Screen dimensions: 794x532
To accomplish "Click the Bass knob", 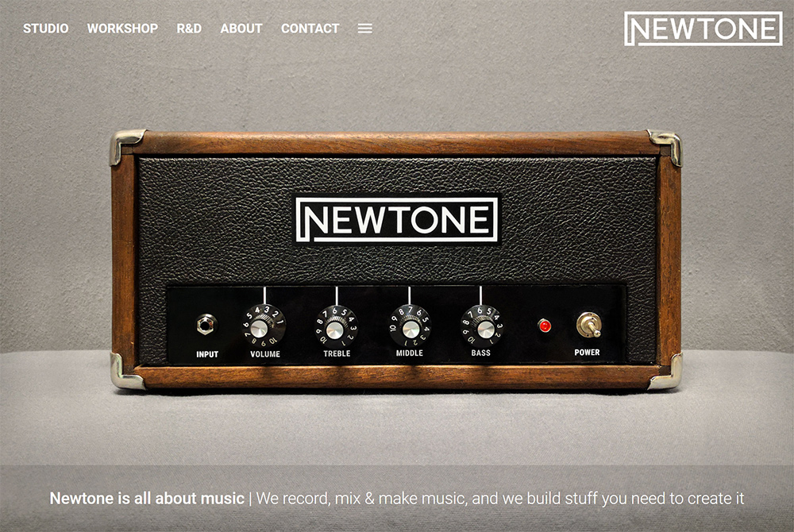I will (x=482, y=326).
